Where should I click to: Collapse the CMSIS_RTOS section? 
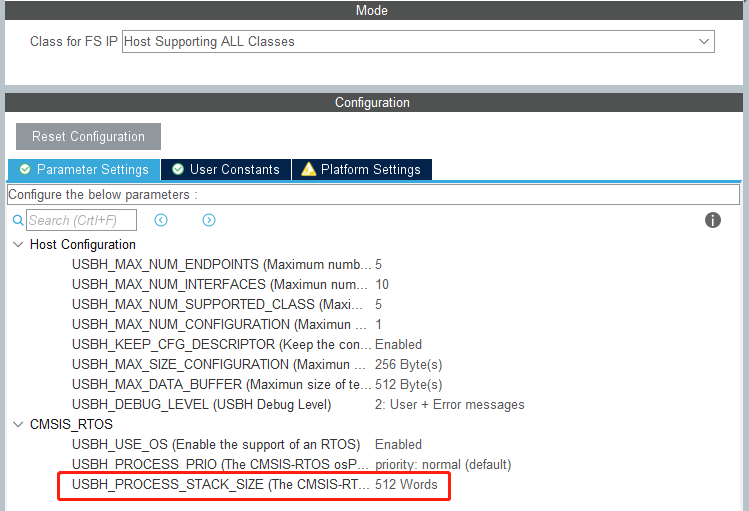point(18,424)
